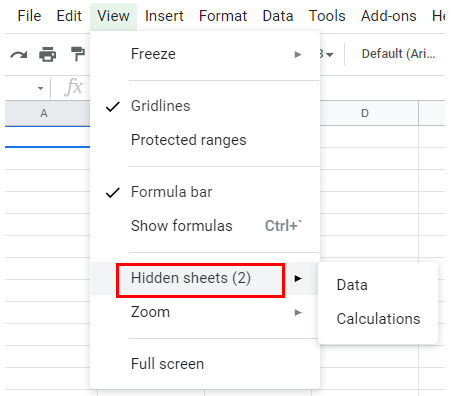Open the Tools menu
This screenshot has width=451, height=396.
point(327,16)
